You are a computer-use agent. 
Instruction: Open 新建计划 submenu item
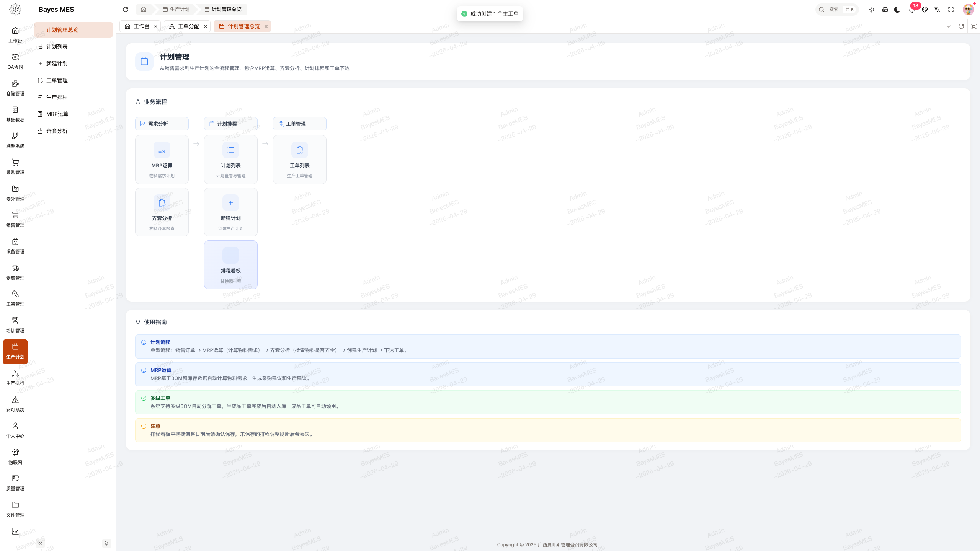(x=73, y=64)
